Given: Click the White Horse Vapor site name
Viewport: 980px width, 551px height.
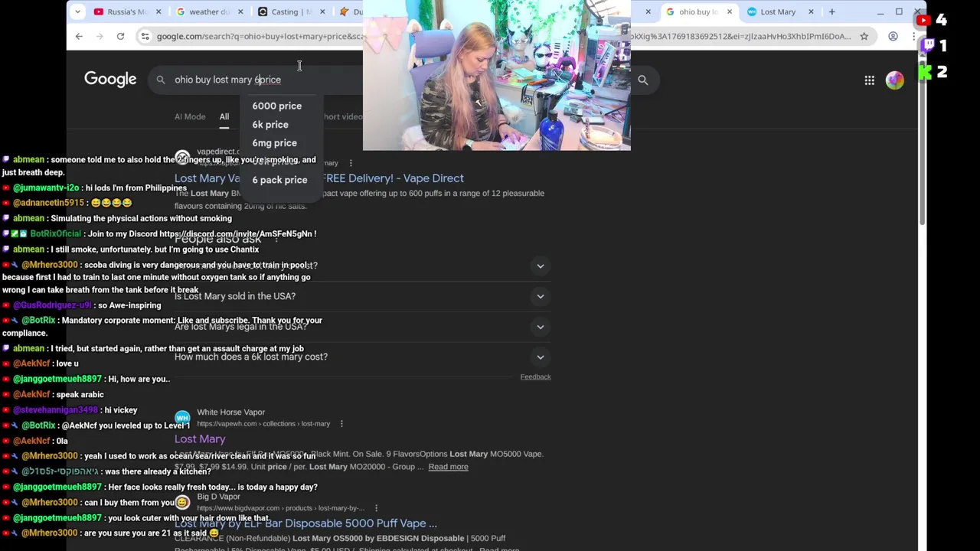Looking at the screenshot, I should (x=230, y=412).
